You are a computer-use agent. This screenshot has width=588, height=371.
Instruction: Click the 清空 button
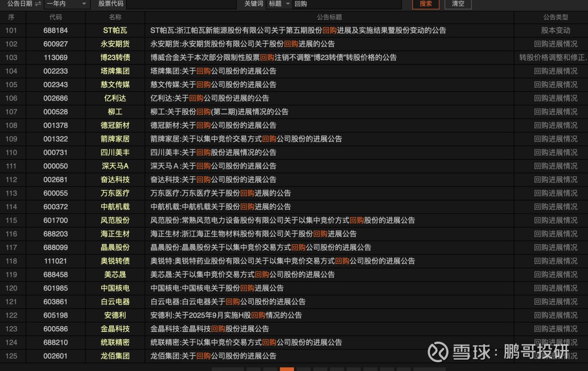pyautogui.click(x=458, y=4)
